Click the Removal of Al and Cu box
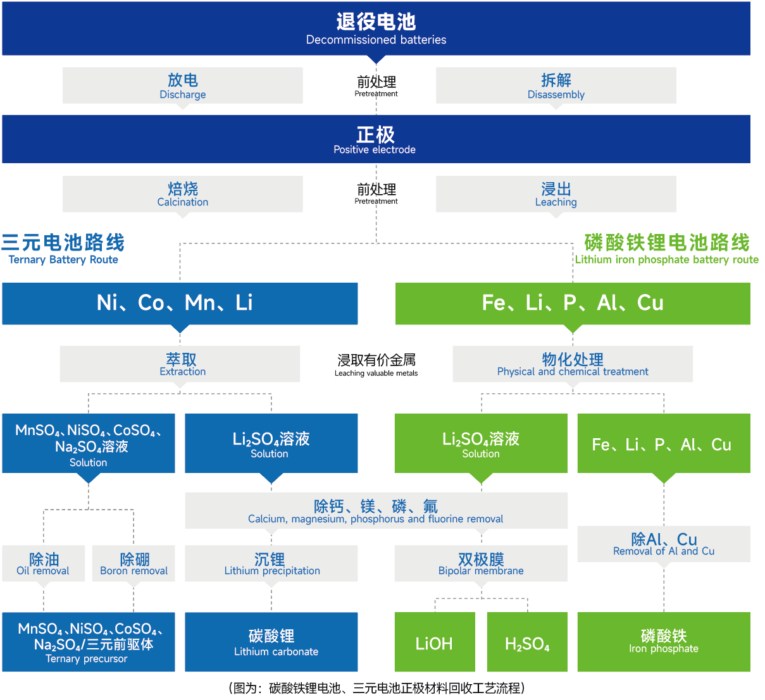765x700 pixels. [x=663, y=544]
